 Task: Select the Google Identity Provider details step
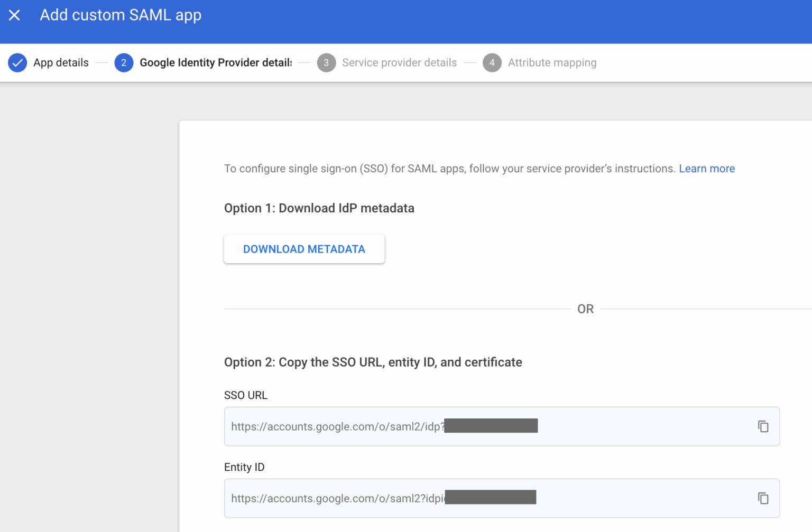[216, 62]
